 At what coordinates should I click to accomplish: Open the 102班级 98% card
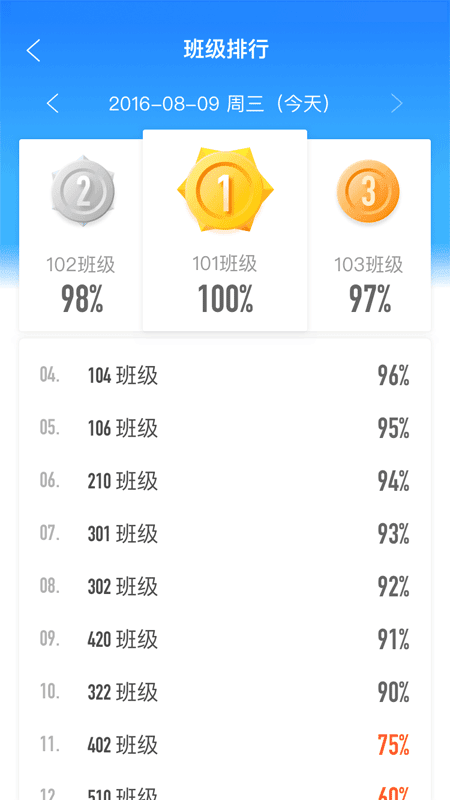[x=81, y=235]
